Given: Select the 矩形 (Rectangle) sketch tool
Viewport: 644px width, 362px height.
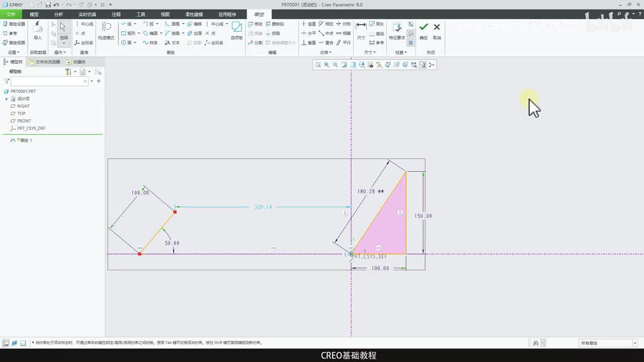Looking at the screenshot, I should (128, 33).
